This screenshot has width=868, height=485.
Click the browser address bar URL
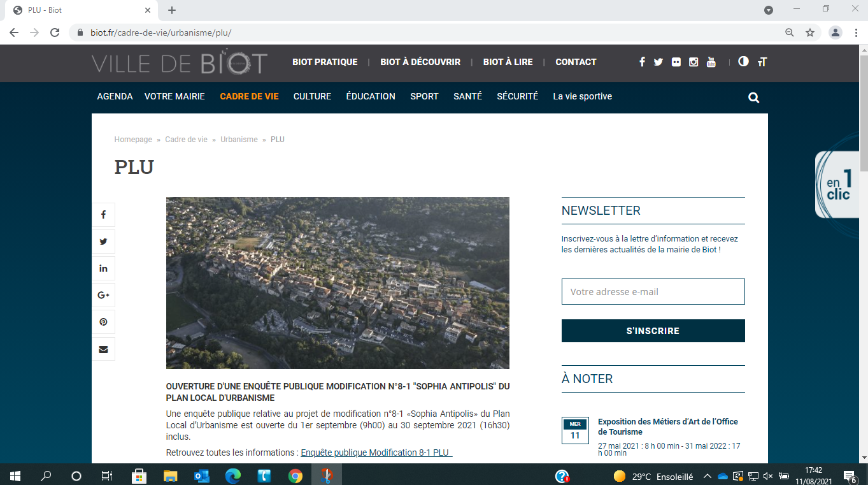coord(160,33)
